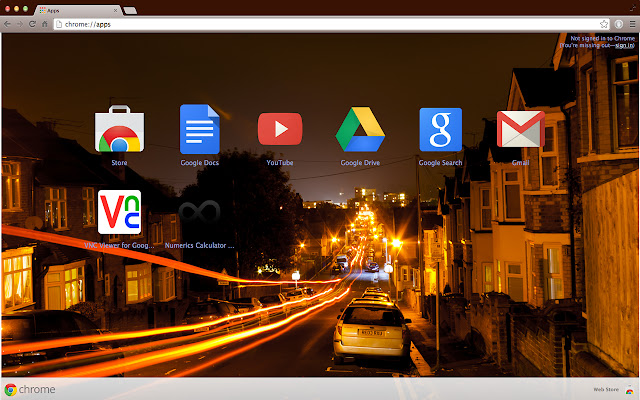Click the extension icon beside the address bar
This screenshot has width=640, height=400.
pos(619,24)
